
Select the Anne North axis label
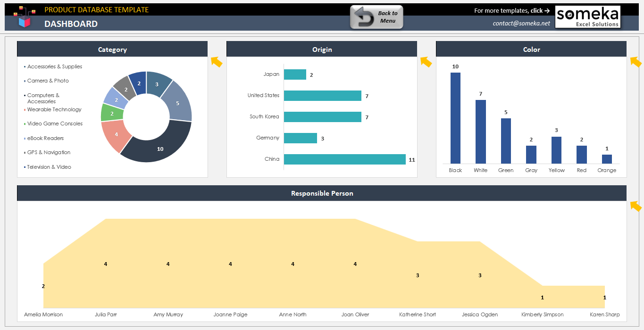293,314
